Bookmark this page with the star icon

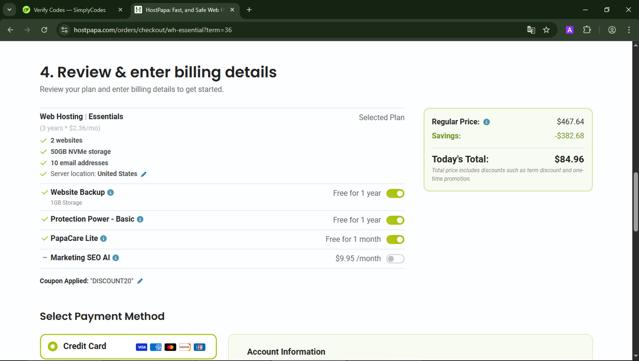click(x=546, y=30)
